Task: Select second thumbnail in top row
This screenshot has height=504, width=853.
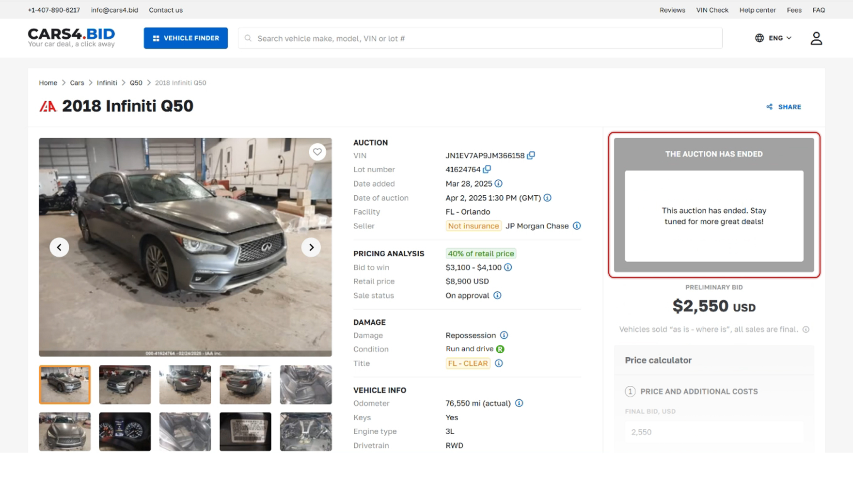Action: pyautogui.click(x=125, y=385)
